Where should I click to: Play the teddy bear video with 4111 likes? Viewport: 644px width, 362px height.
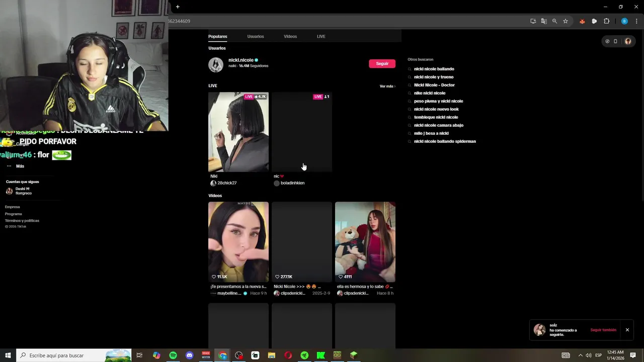(x=365, y=242)
